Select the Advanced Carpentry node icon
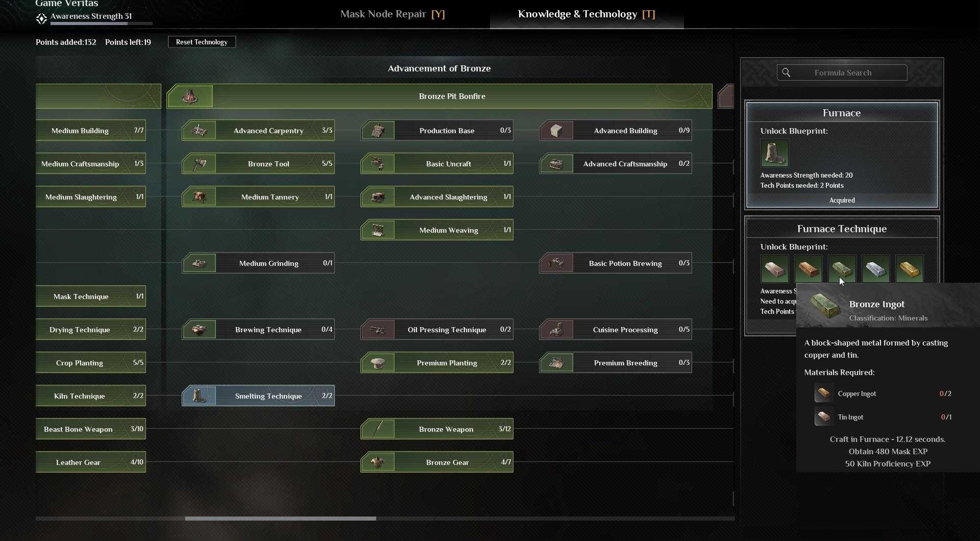The image size is (980, 541). coord(199,131)
